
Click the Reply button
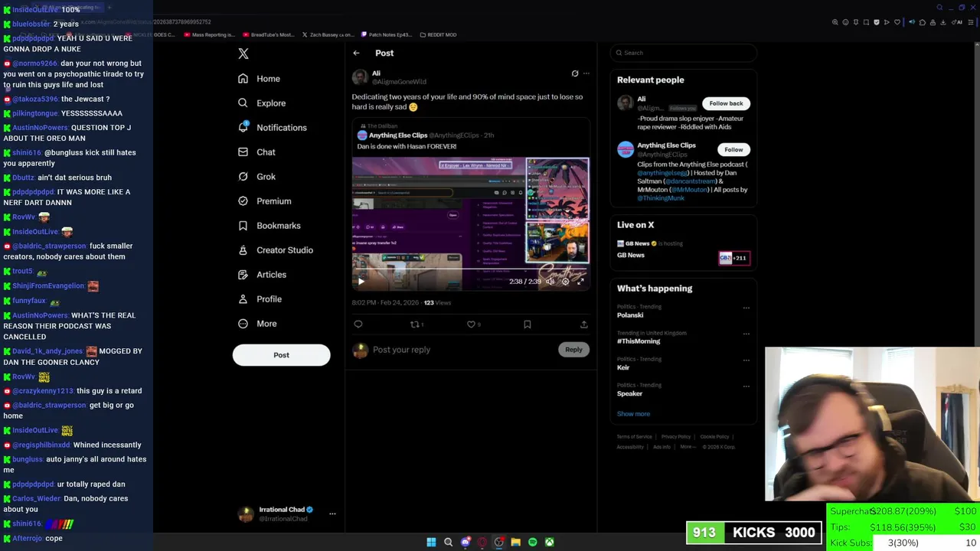[573, 350]
